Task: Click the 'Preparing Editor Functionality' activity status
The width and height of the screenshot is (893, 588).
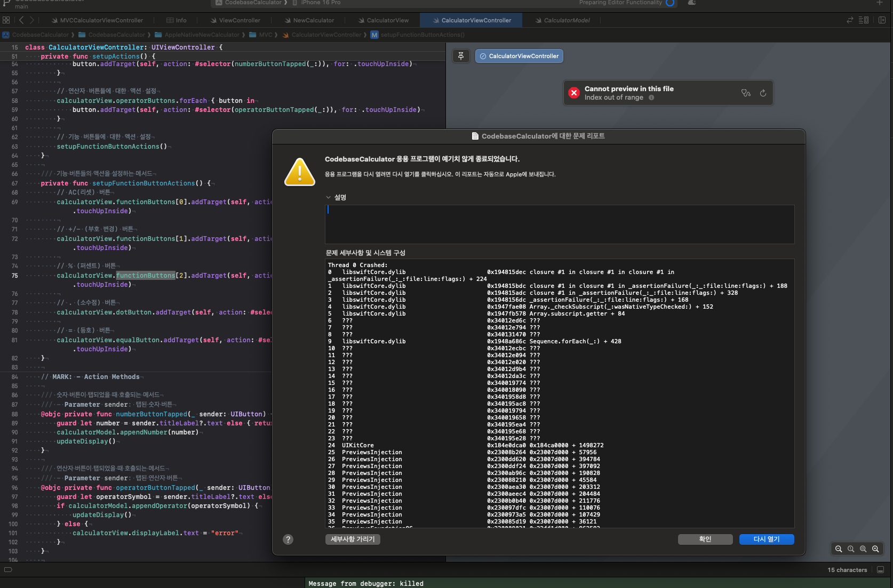Action: 620,3
